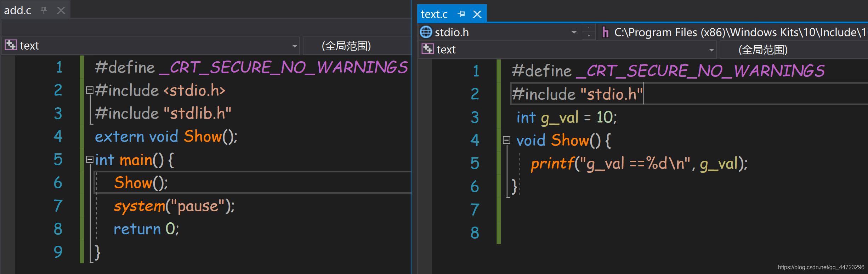Viewport: 868px width, 274px height.
Task: Click _CRT_SECURE_NO_WARNINGS macro in add.c
Action: click(x=283, y=67)
